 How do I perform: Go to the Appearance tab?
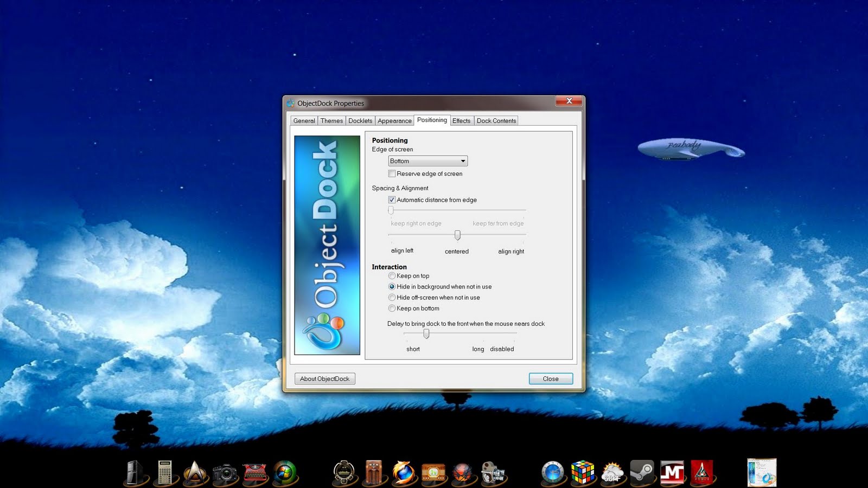click(x=394, y=121)
